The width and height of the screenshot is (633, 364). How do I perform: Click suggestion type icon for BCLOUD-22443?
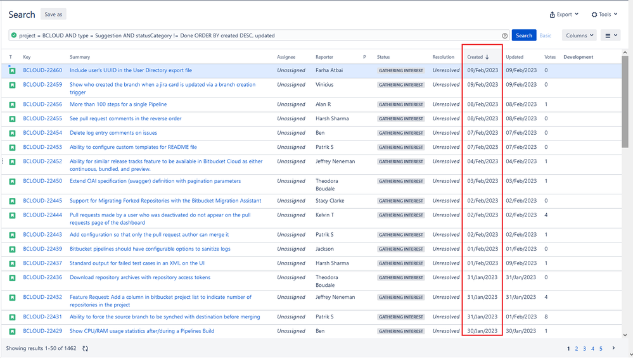12,235
